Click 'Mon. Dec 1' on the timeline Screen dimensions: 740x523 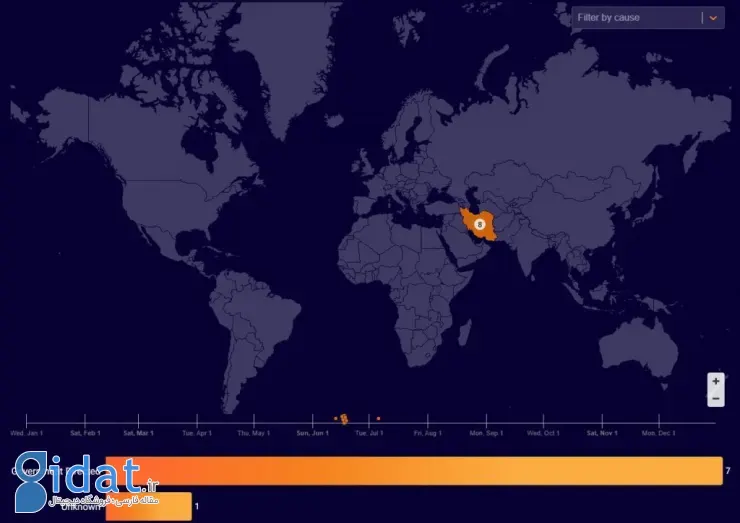658,433
